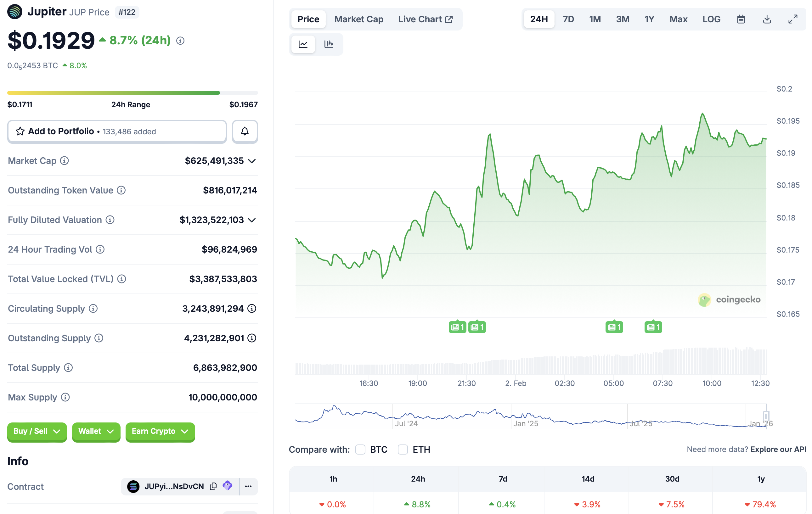This screenshot has width=812, height=514.
Task: Click a news event marker below the chart
Action: [457, 327]
